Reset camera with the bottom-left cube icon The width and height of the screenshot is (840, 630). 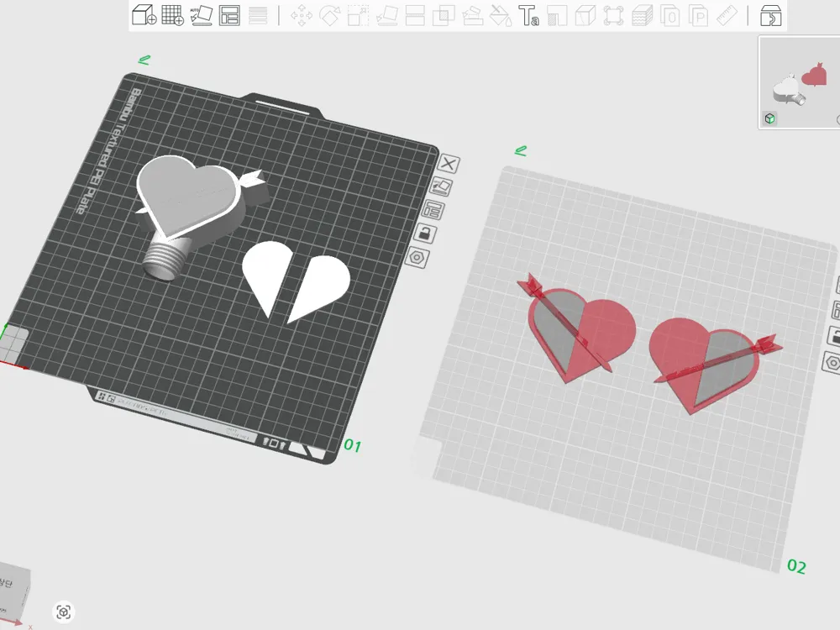pyautogui.click(x=64, y=612)
